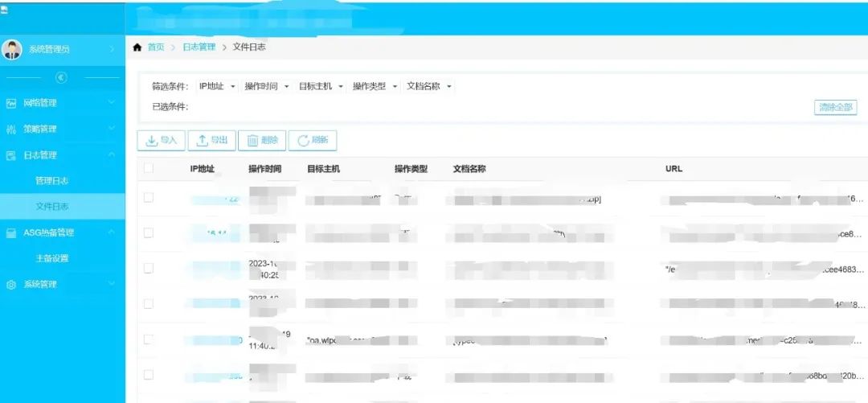Screen dimensions: 868x403
Task: Collapse the sidebar with the double-arrow icon
Action: click(x=61, y=77)
